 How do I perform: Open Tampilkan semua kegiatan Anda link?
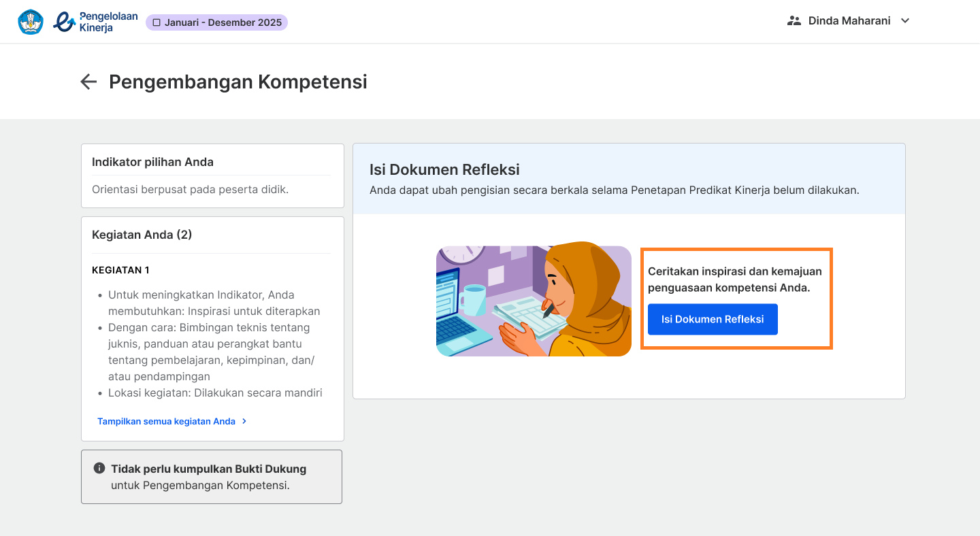pyautogui.click(x=166, y=421)
